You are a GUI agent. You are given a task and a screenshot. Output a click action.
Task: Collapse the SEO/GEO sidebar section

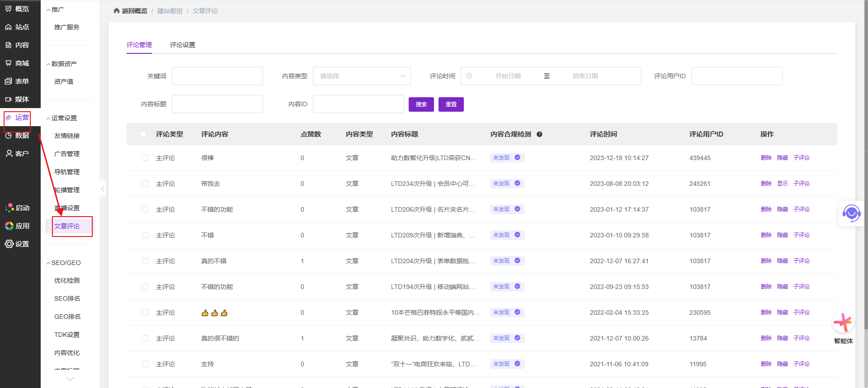point(63,263)
